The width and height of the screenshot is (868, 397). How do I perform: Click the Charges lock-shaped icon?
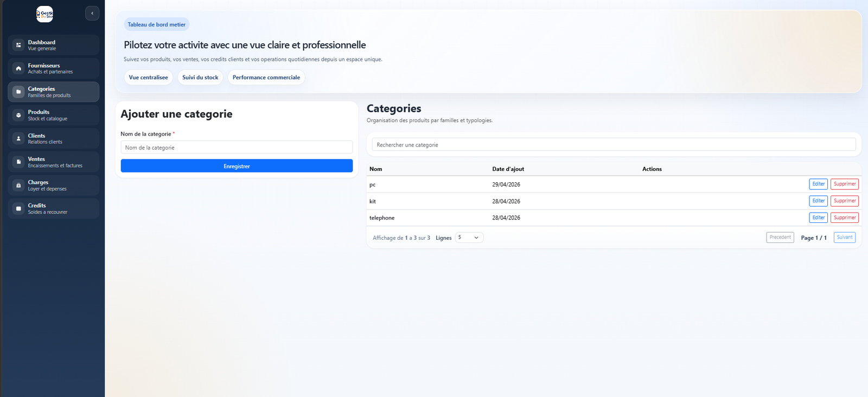coord(18,185)
